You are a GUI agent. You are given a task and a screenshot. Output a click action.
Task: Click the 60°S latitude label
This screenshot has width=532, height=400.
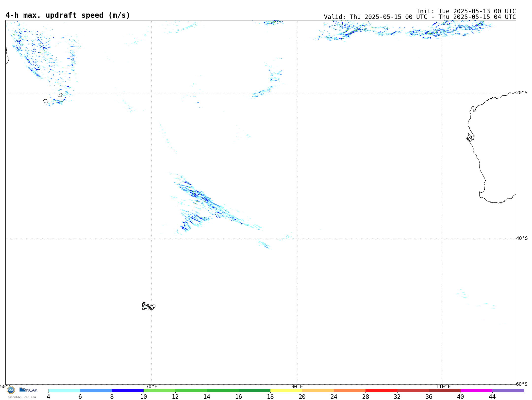(x=522, y=384)
